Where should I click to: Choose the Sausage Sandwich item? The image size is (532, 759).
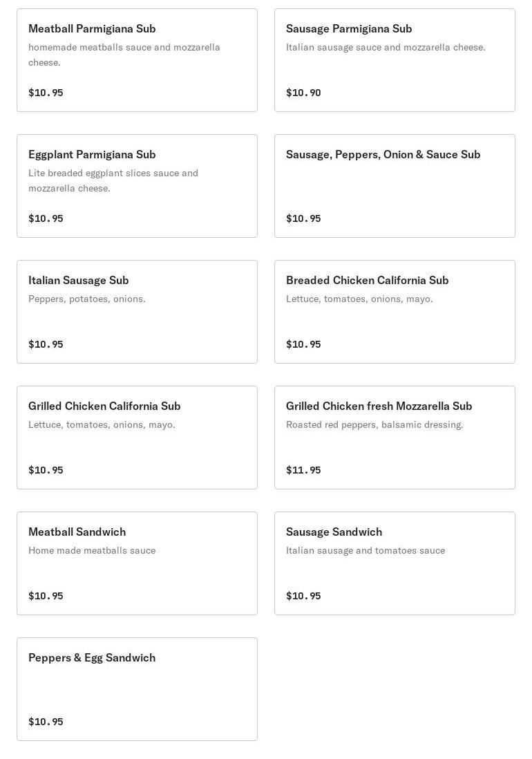[x=395, y=563]
